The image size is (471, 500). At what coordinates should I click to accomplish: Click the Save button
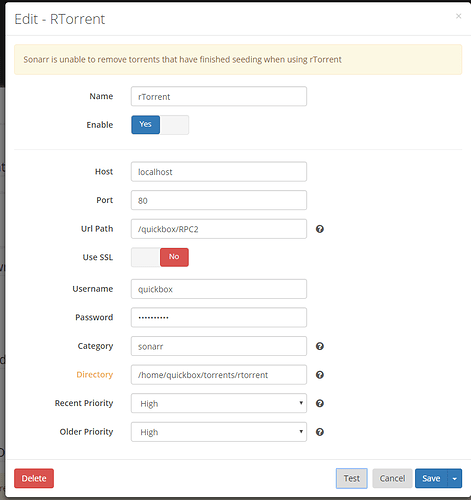(x=431, y=478)
